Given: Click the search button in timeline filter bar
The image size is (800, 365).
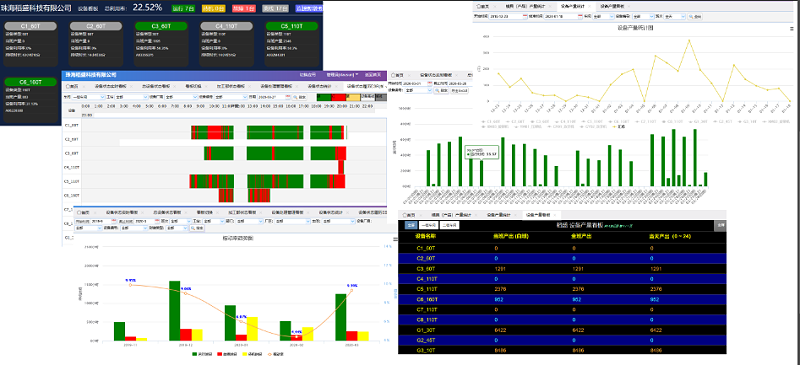Looking at the screenshot, I should tap(300, 96).
